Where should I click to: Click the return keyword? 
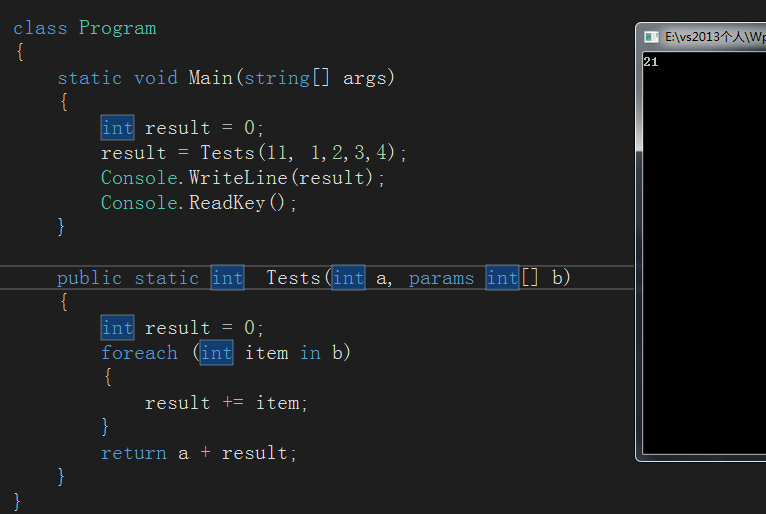tap(133, 453)
